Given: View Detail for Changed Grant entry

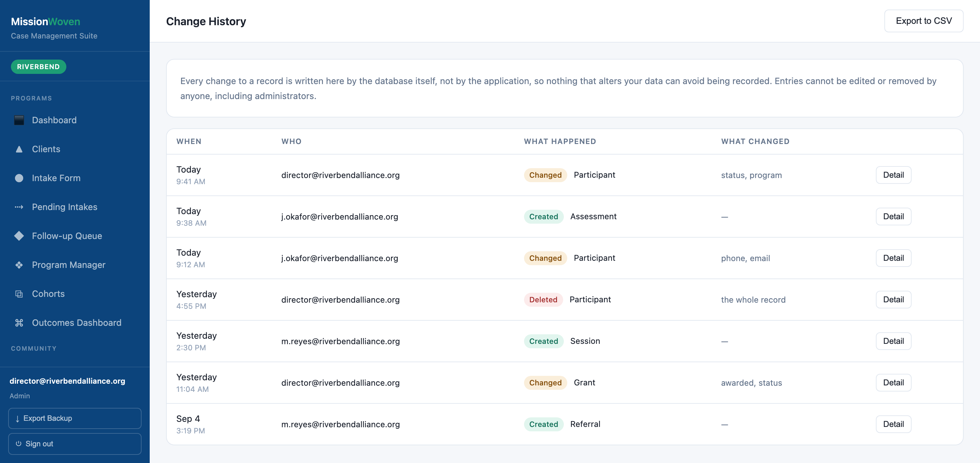Looking at the screenshot, I should point(893,383).
